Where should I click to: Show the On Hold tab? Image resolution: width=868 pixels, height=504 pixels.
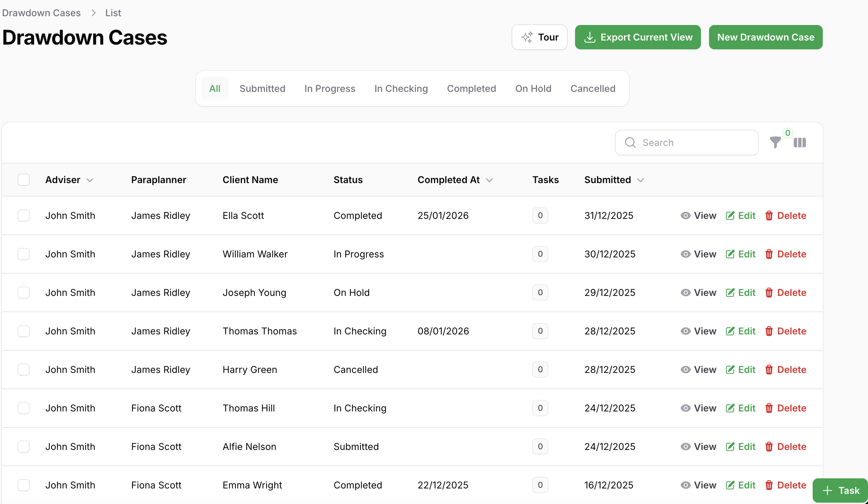coord(533,89)
